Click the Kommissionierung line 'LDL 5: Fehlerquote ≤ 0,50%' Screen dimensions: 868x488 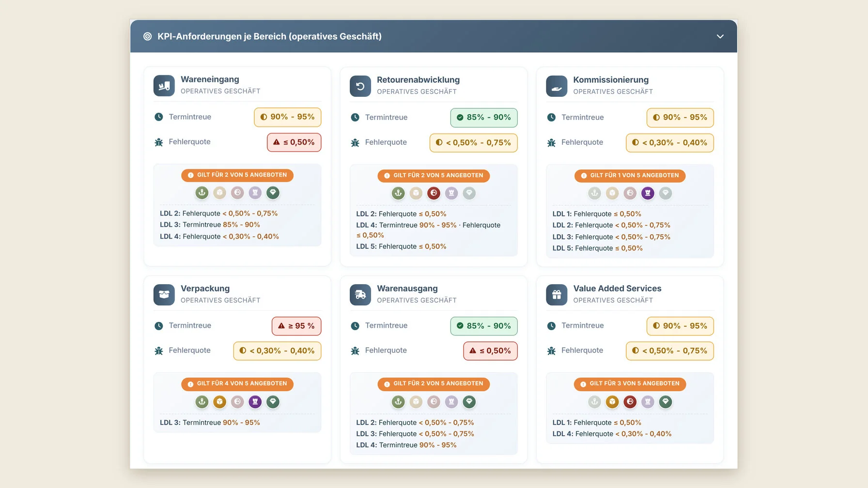598,248
